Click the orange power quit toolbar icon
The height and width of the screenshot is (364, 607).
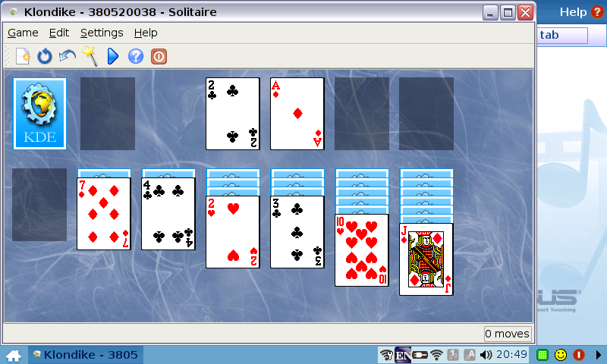[159, 56]
